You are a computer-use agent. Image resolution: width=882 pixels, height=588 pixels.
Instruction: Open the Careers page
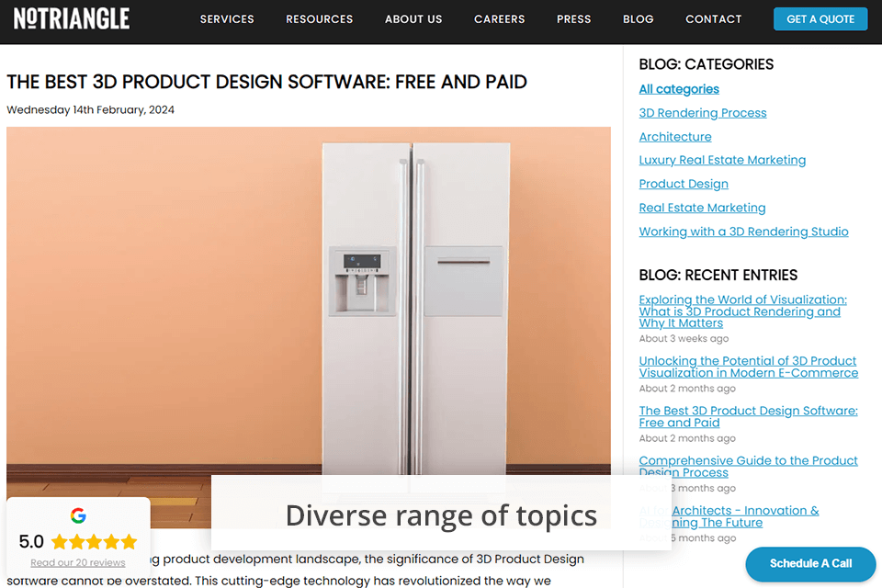(499, 19)
